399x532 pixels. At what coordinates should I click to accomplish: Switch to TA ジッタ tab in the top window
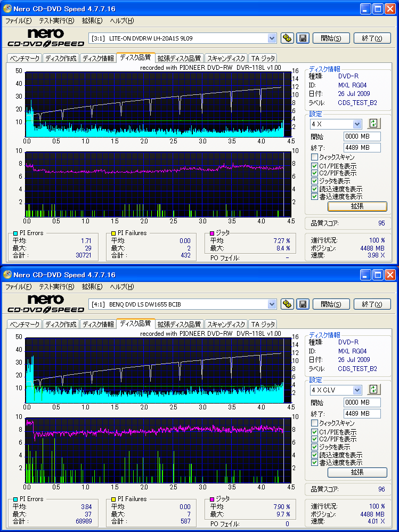[x=263, y=58]
